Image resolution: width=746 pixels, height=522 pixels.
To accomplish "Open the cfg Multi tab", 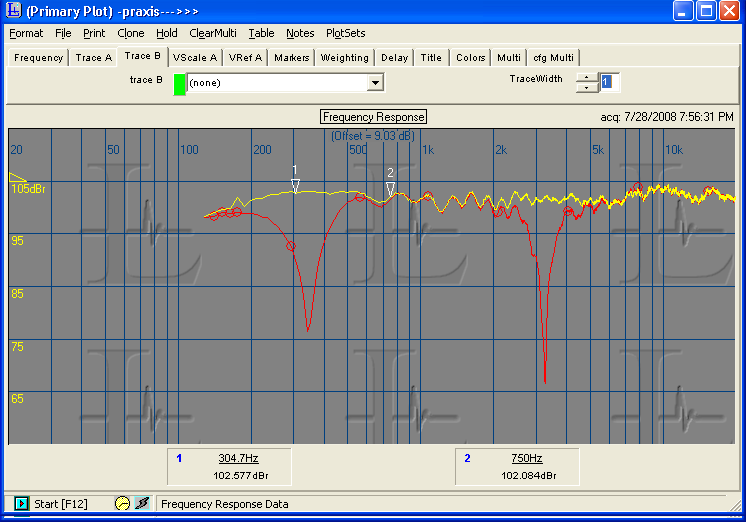I will 553,58.
